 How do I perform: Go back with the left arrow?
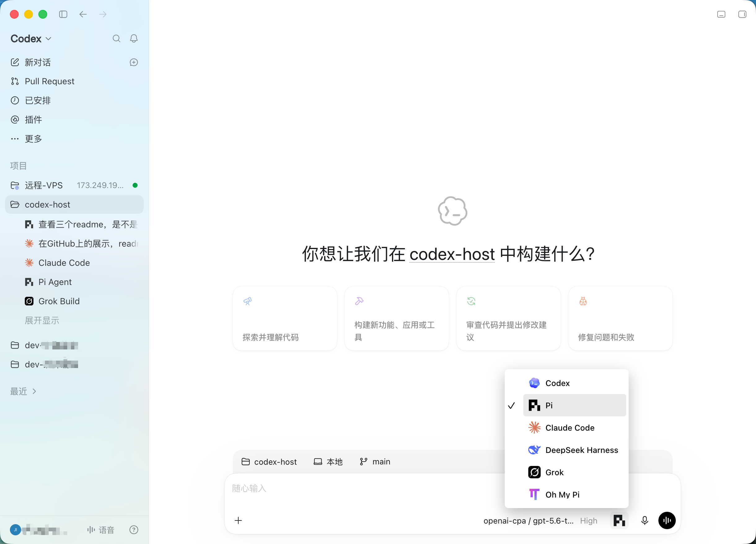point(83,14)
